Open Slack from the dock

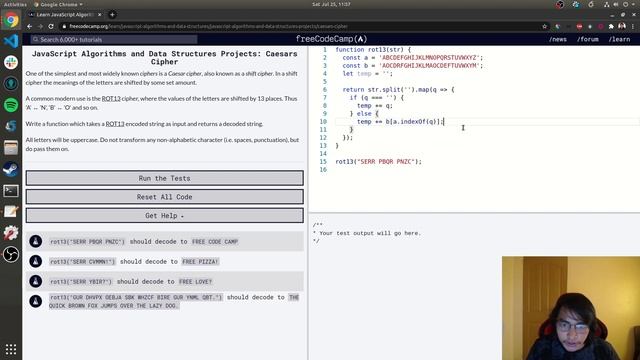pos(11,62)
